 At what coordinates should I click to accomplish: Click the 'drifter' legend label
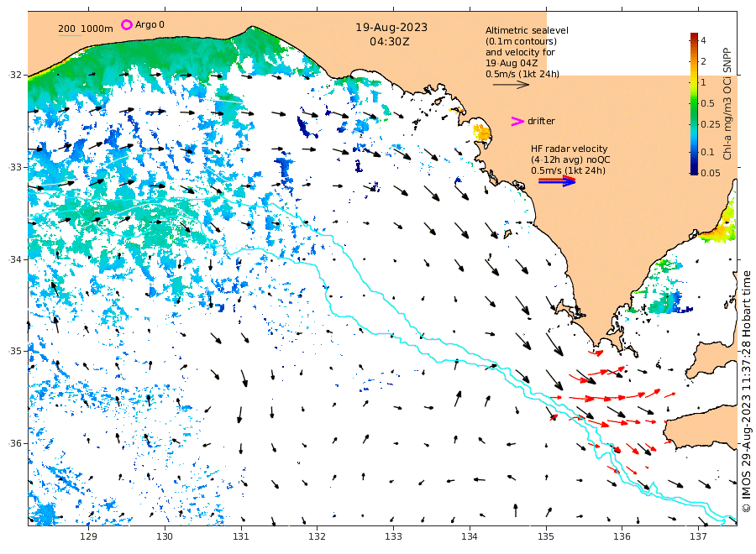[541, 122]
